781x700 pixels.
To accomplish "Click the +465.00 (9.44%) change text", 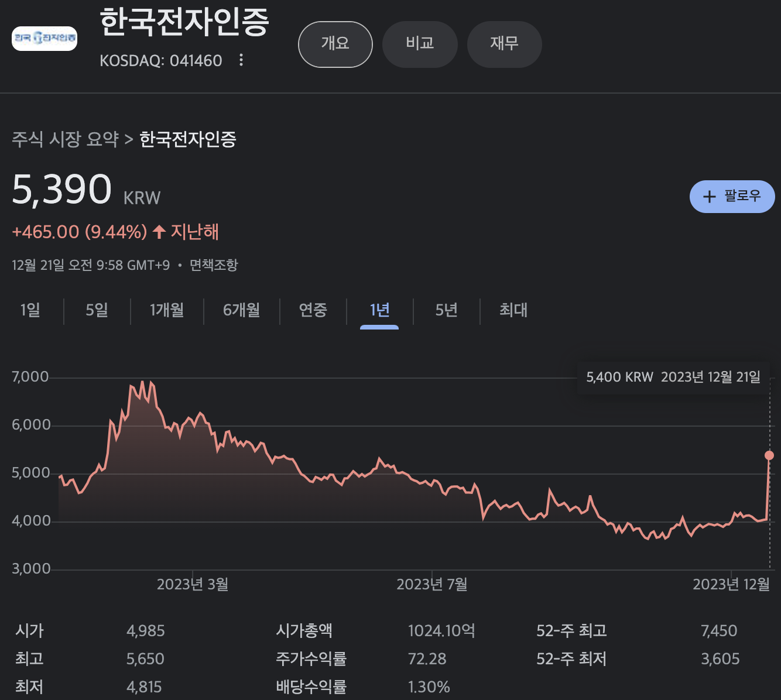I will pos(80,232).
